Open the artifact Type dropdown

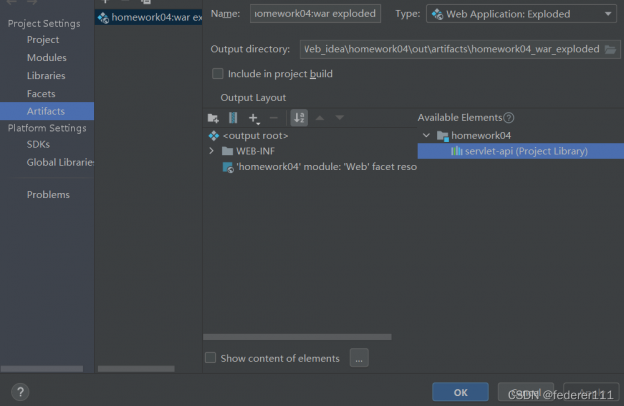pos(520,13)
